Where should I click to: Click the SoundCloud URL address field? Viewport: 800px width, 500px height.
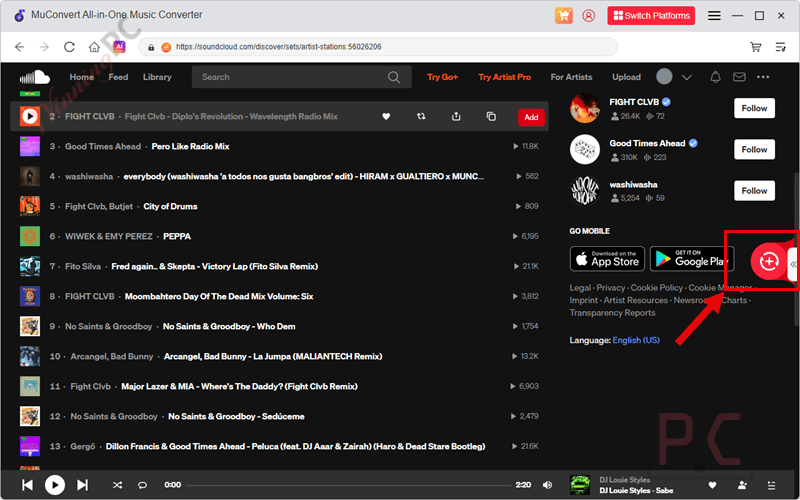pos(378,47)
